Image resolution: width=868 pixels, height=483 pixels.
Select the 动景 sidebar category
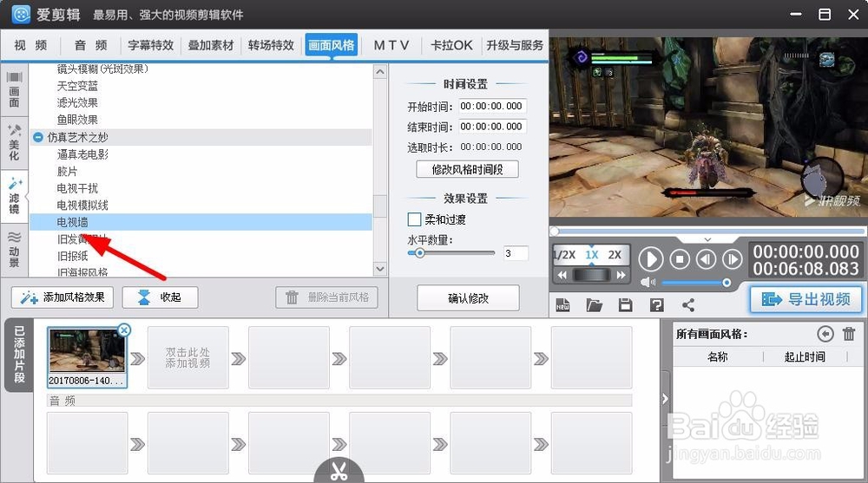click(x=15, y=250)
